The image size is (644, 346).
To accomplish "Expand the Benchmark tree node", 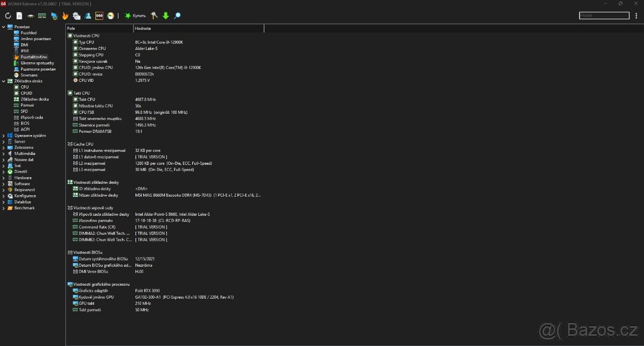I will [x=4, y=208].
